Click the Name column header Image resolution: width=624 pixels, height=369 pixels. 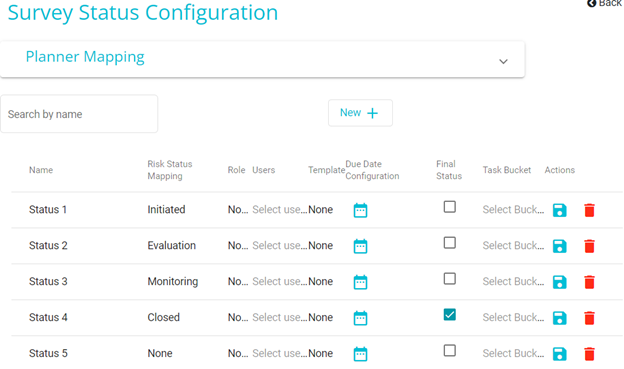click(41, 170)
